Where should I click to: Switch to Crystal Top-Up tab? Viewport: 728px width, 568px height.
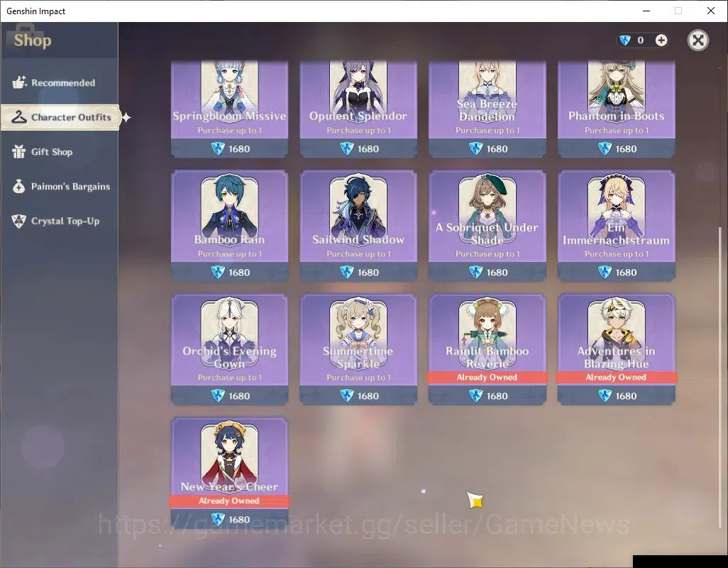tap(60, 221)
